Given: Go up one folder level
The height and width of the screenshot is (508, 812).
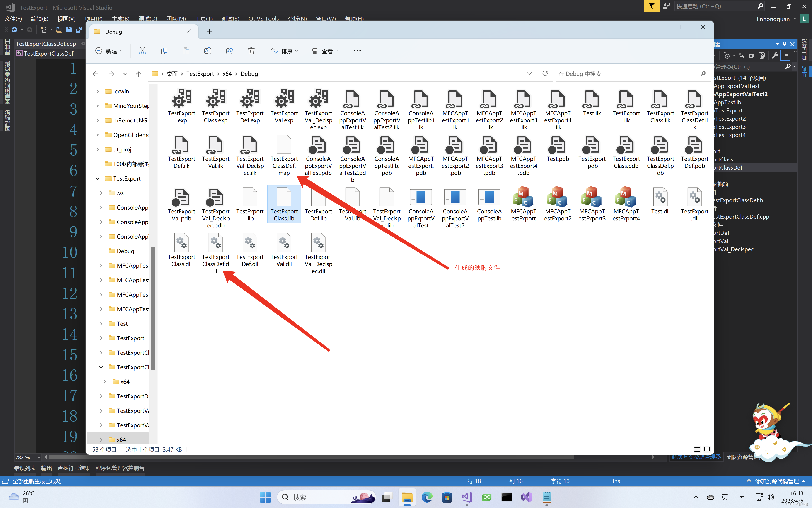Looking at the screenshot, I should (139, 73).
